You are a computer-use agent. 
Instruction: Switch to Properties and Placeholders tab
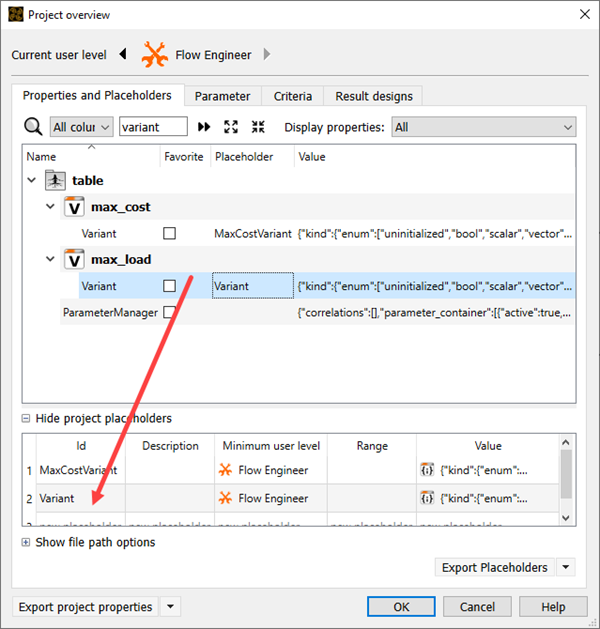pyautogui.click(x=97, y=95)
